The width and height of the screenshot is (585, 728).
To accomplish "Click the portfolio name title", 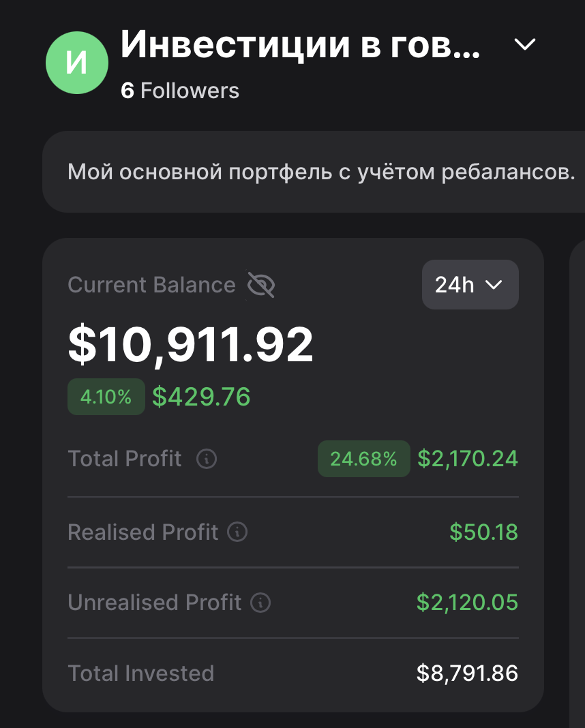I will click(x=300, y=45).
